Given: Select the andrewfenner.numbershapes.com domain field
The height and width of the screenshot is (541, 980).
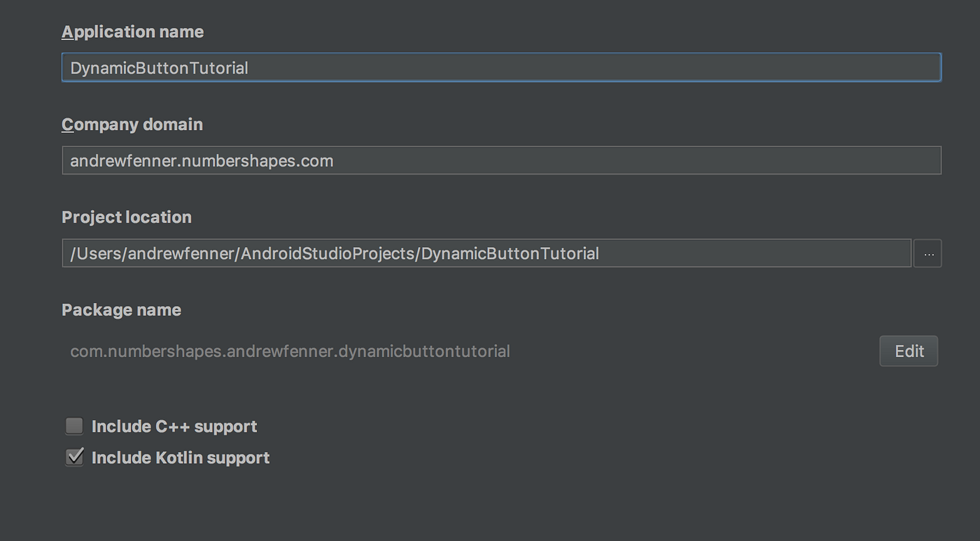Looking at the screenshot, I should click(x=500, y=160).
